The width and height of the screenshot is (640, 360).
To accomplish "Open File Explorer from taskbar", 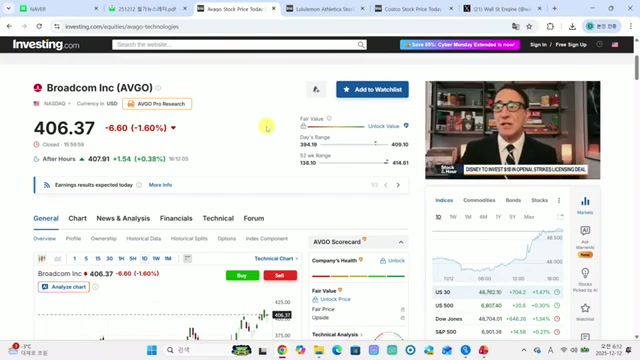I will [319, 350].
